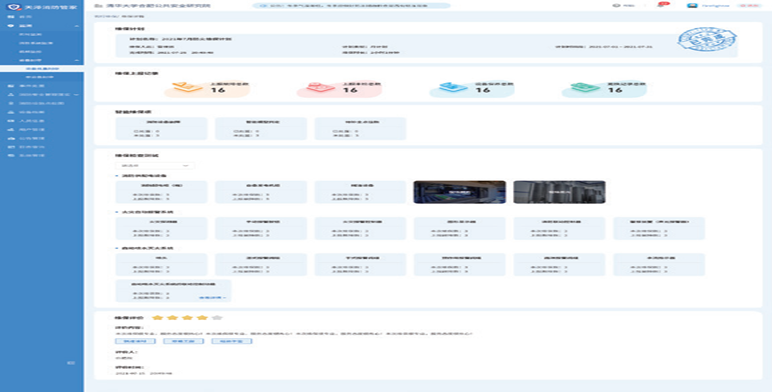The image size is (772, 392).
Task: Select the topmost sidebar menu item
Action: click(x=42, y=17)
